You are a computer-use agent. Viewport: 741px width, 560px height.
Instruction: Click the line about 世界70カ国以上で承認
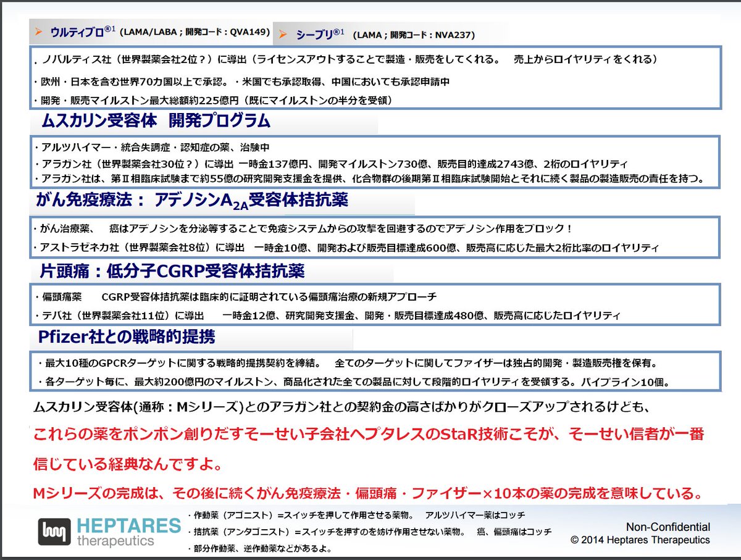[x=242, y=81]
